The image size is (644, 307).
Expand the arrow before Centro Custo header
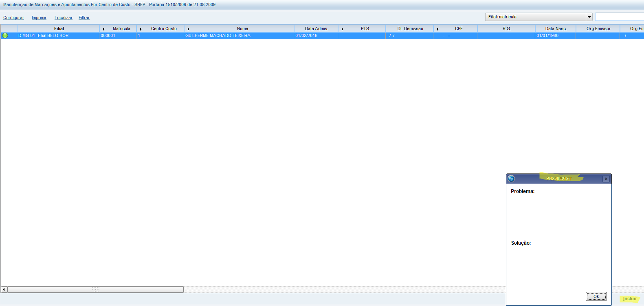tap(141, 29)
